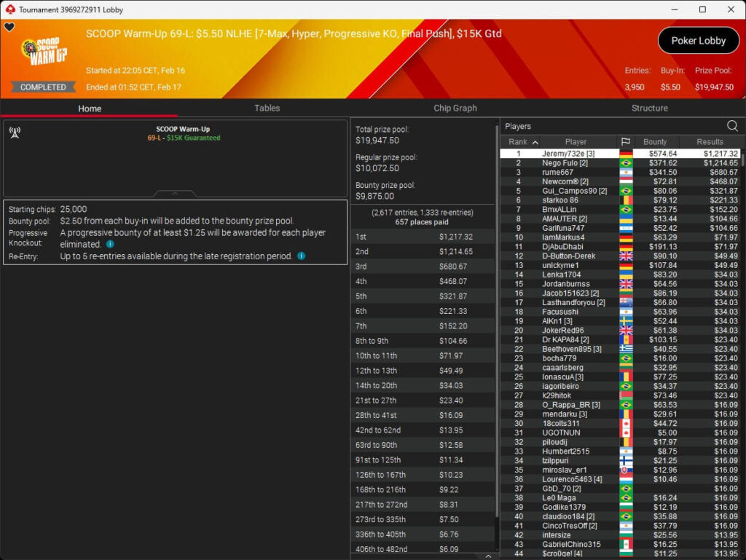The image size is (746, 560).
Task: Sort players by country flag column
Action: pos(625,142)
